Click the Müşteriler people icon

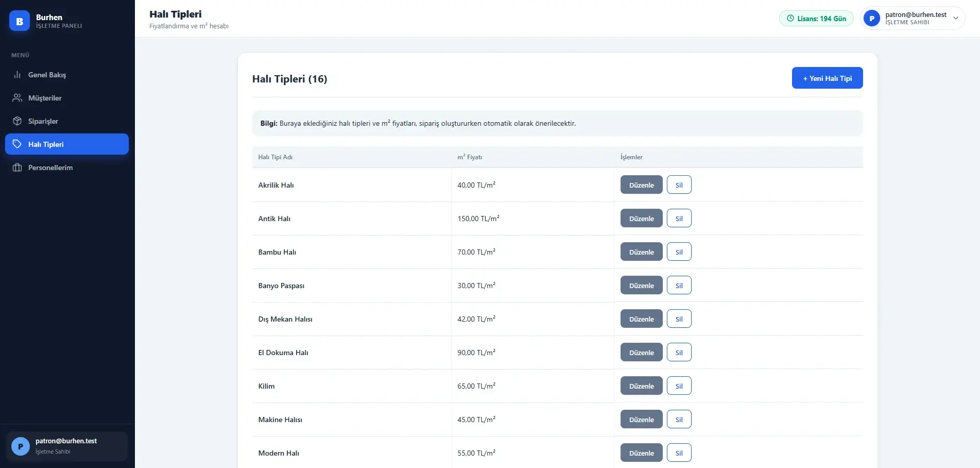(18, 98)
